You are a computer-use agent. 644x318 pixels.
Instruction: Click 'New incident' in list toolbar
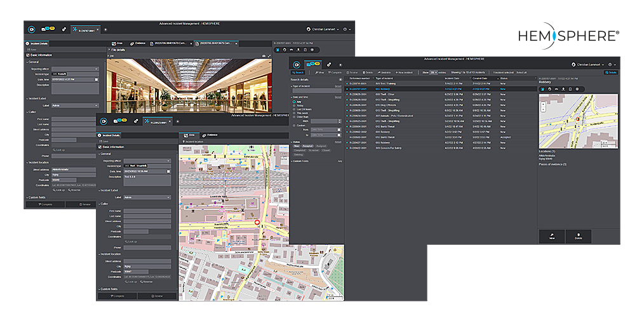(404, 73)
